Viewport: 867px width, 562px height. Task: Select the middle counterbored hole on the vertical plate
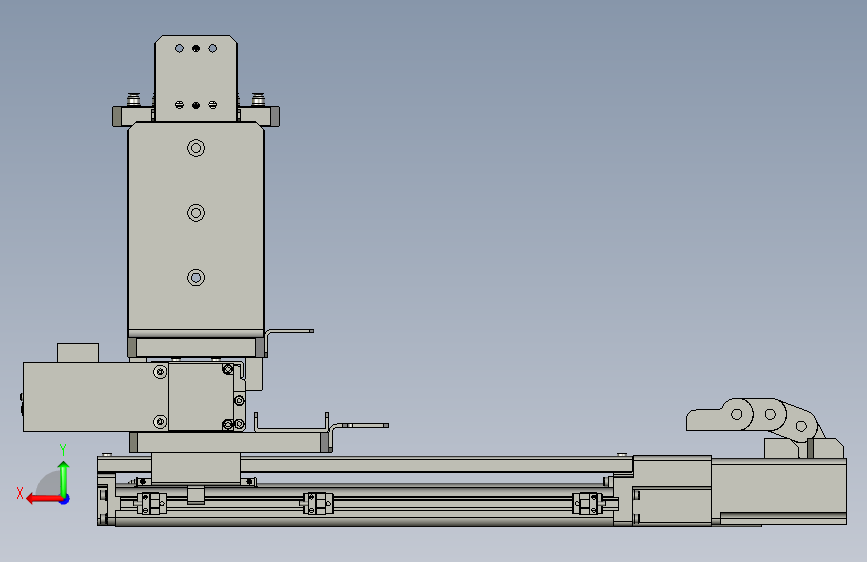[196, 212]
